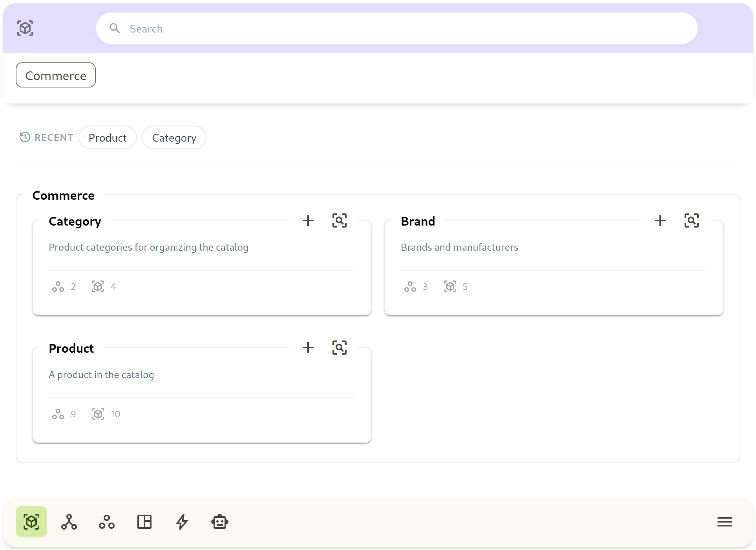
Task: Click the plus button on the Brand card
Action: tap(660, 220)
